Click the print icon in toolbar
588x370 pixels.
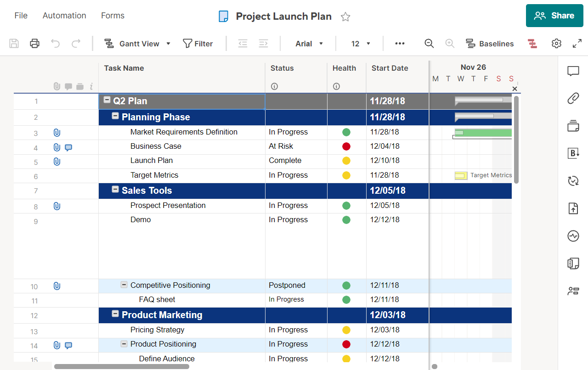[x=34, y=44]
